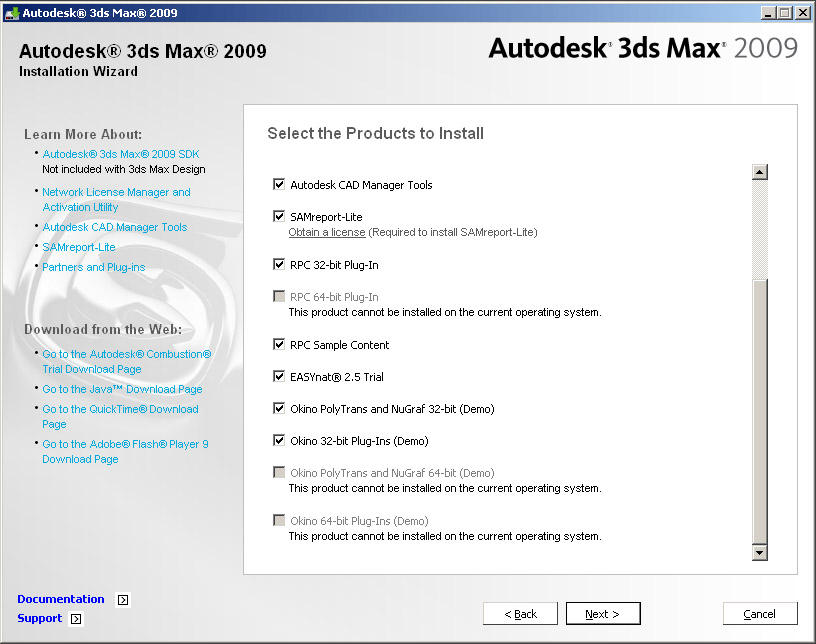Toggle the EASYnat 2.5 Trial checkbox
The height and width of the screenshot is (644, 816).
pyautogui.click(x=278, y=376)
